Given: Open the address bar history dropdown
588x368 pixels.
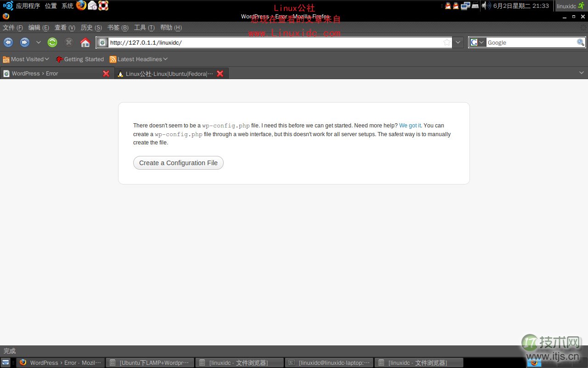Looking at the screenshot, I should [458, 42].
